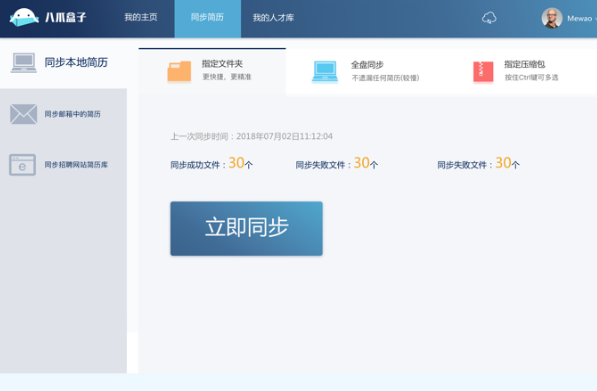Click the last sync time text
The image size is (597, 391).
click(251, 136)
